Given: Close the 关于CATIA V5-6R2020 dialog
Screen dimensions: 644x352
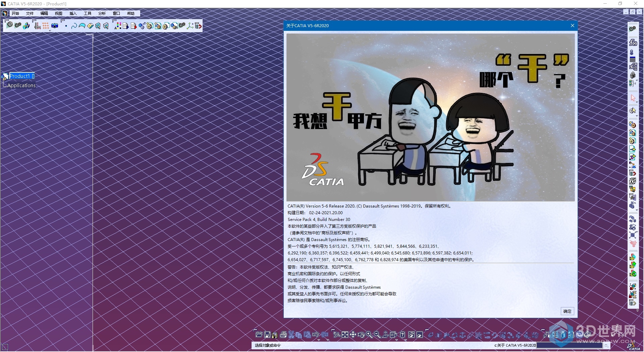Looking at the screenshot, I should tap(573, 25).
